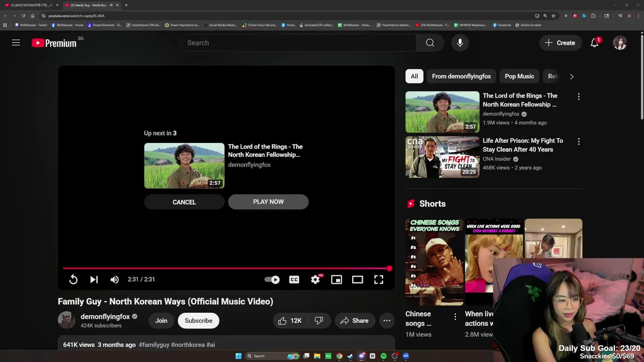Viewport: 644px width, 362px height.
Task: Open the YouTube guide hamburger menu
Action: pos(16,43)
